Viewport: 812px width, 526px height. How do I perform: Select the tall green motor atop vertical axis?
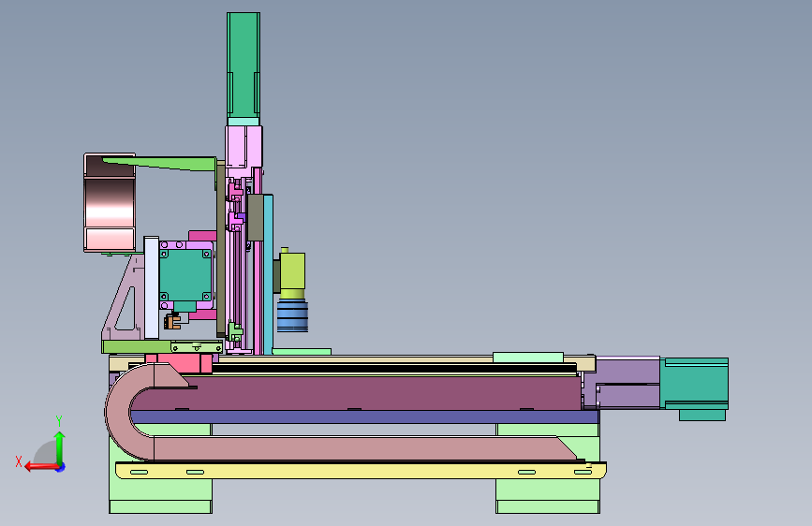coord(244,65)
